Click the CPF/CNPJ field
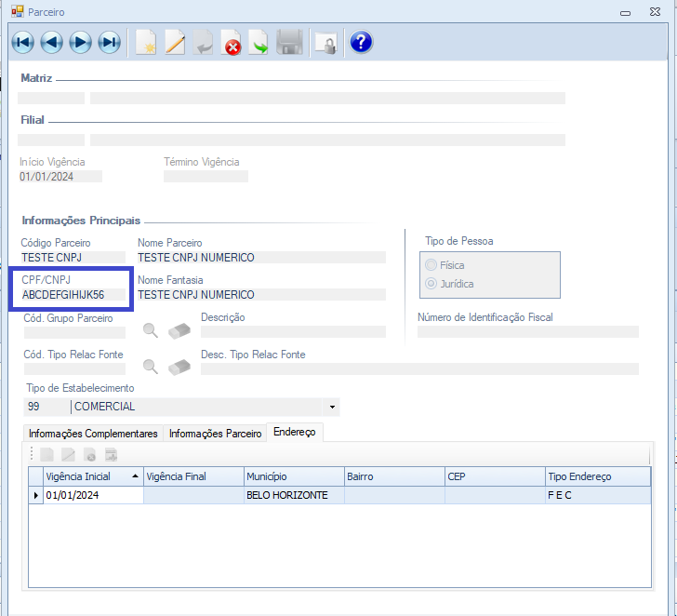The width and height of the screenshot is (677, 616). [x=73, y=295]
